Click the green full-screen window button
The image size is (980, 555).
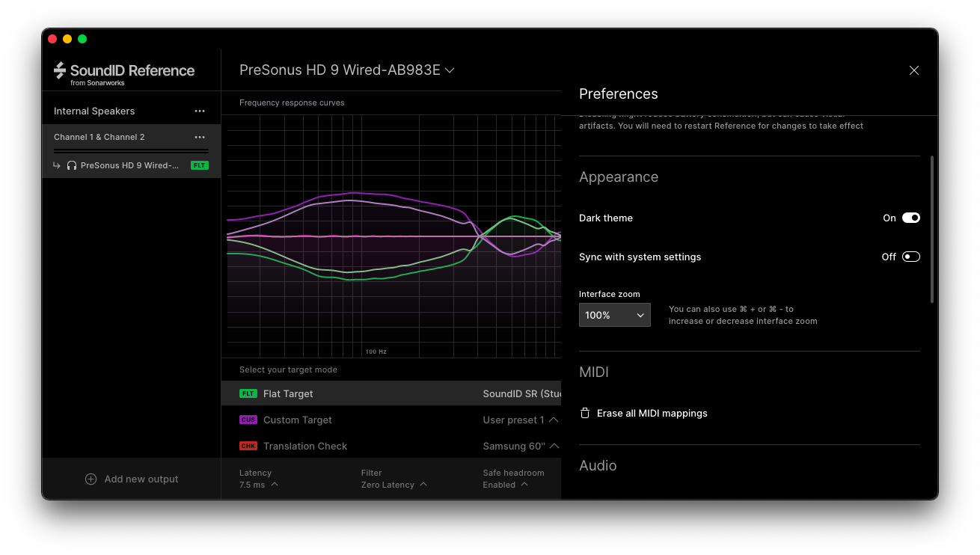coord(82,39)
